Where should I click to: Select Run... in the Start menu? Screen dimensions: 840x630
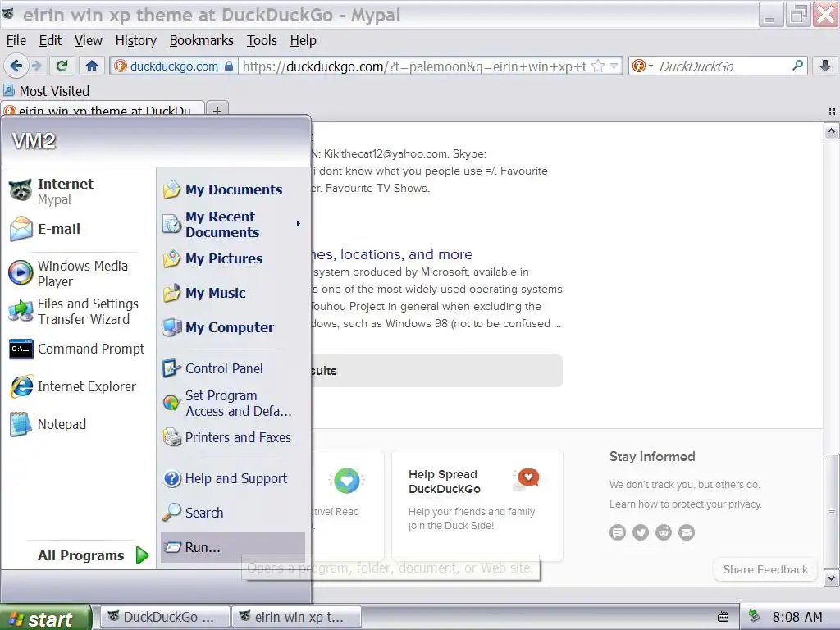tap(232, 547)
